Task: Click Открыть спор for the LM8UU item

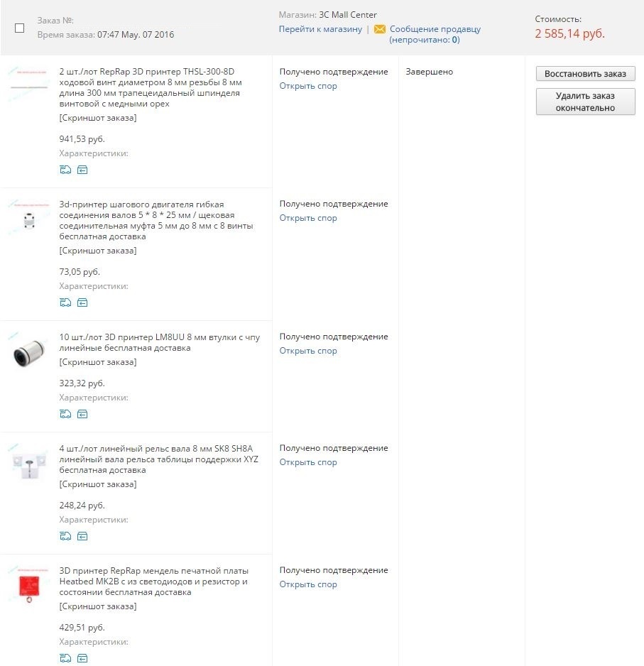Action: [308, 351]
